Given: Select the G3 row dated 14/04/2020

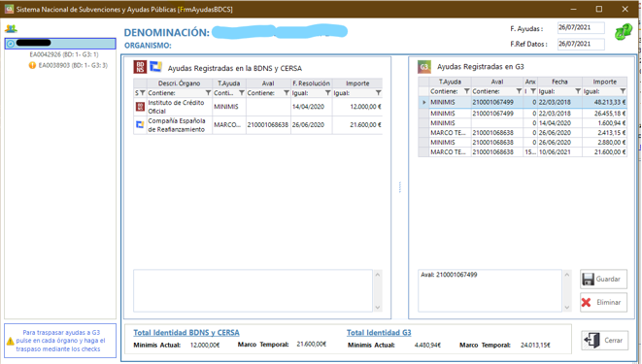Looking at the screenshot, I should click(523, 123).
